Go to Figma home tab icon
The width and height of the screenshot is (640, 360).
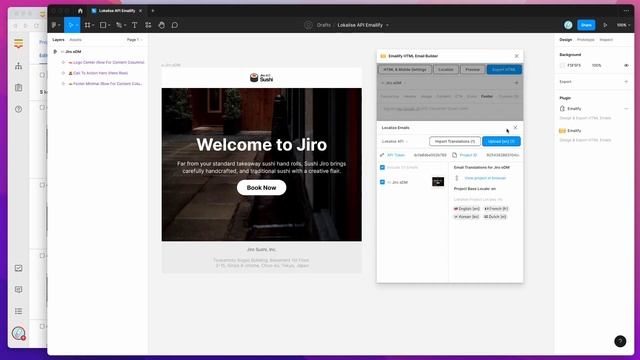click(80, 11)
